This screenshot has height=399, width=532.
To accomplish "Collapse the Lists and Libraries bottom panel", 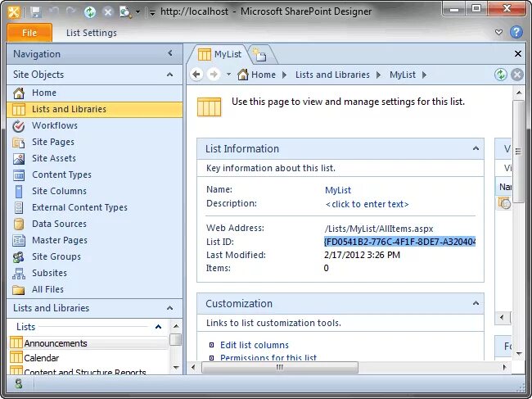I will (170, 308).
